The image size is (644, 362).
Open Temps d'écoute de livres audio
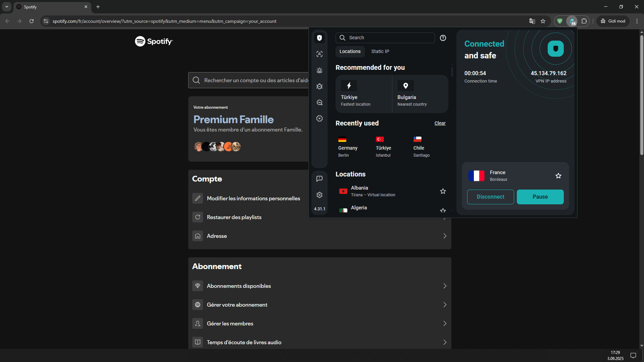point(319,342)
